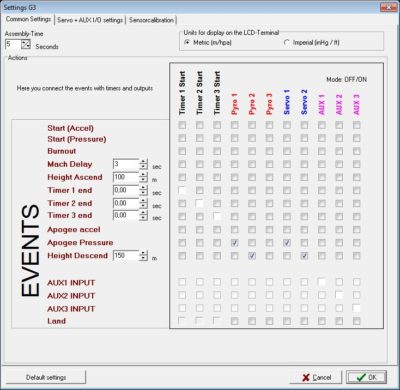Click the Burnout event label
The width and height of the screenshot is (400, 390).
[62, 151]
